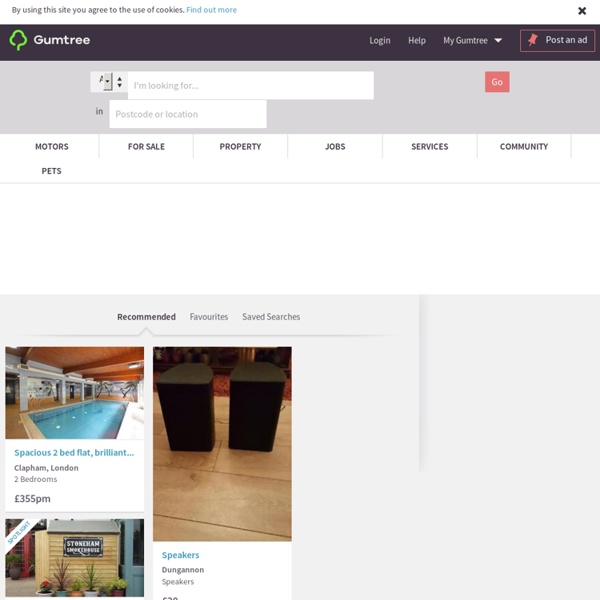600x600 pixels.
Task: Open the Community category
Action: pos(524,147)
